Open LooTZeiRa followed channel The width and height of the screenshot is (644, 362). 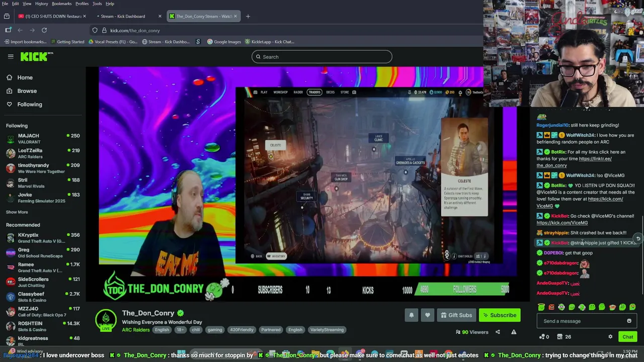point(43,153)
